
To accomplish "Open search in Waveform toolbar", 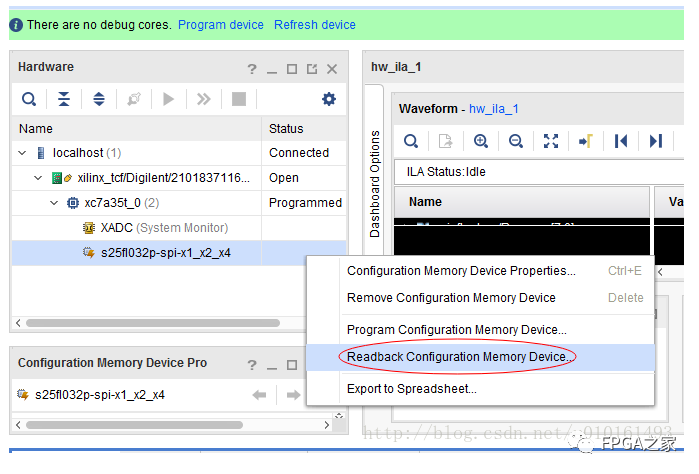I will point(411,142).
